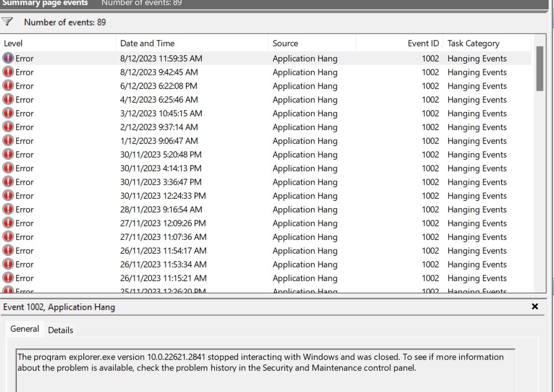Viewport: 554px width, 392px height.
Task: Click the vertical scrollbar thumb of event list
Action: [x=540, y=69]
